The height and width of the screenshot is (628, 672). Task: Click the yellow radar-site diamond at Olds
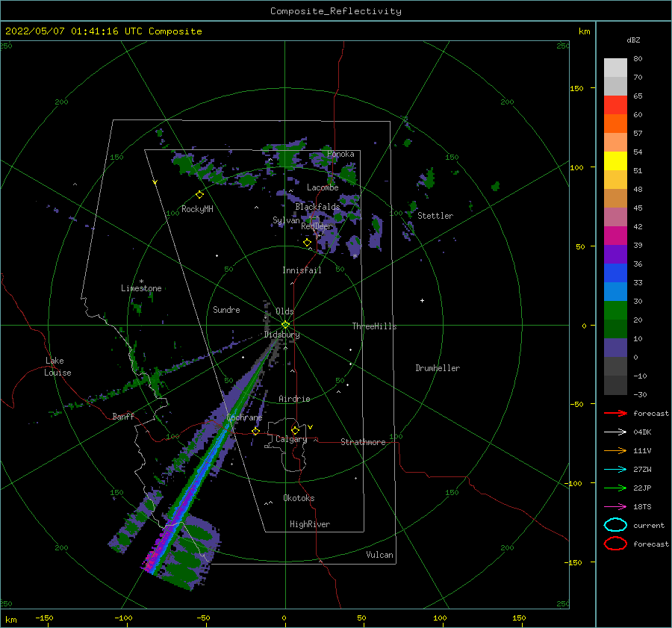[x=285, y=325]
